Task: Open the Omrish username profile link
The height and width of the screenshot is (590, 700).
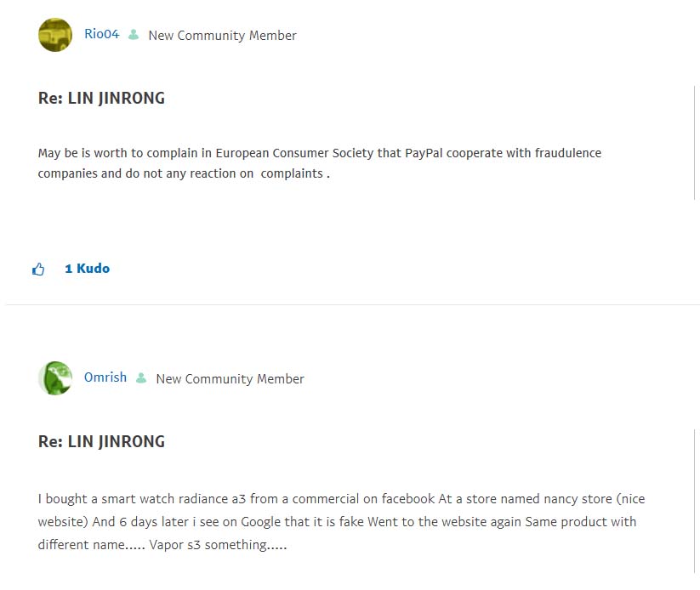Action: tap(105, 377)
